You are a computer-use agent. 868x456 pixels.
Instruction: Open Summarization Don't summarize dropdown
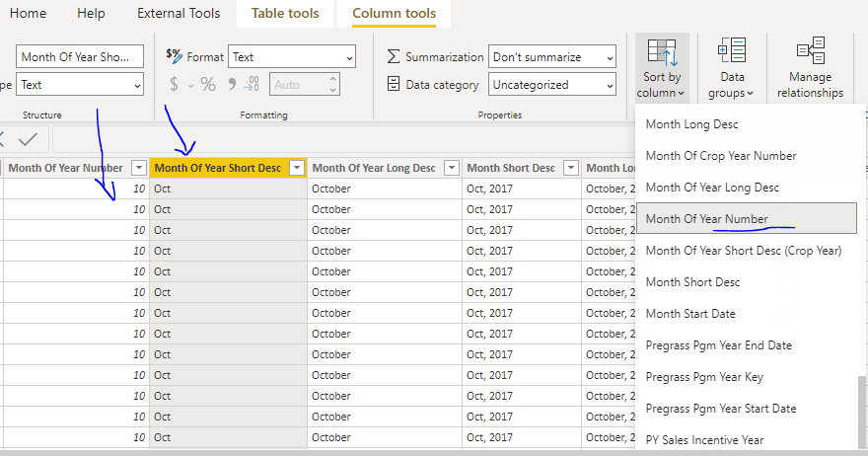pos(552,56)
